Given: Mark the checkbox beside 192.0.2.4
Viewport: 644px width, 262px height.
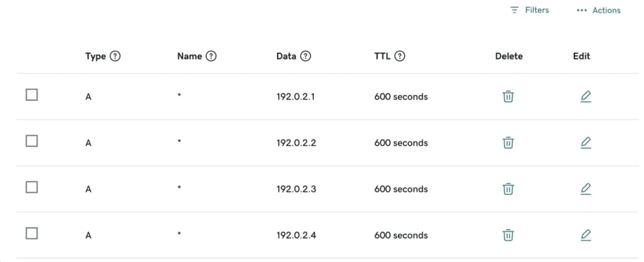Looking at the screenshot, I should point(32,233).
